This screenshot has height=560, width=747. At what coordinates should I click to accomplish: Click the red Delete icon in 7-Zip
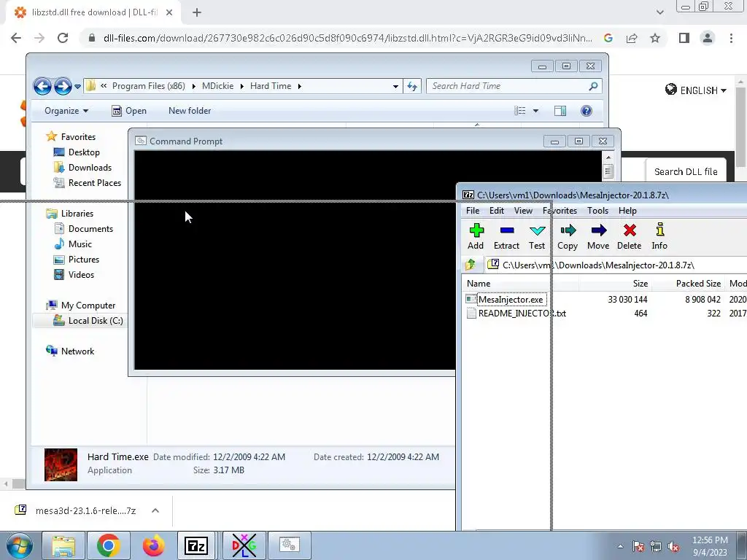[x=630, y=236]
